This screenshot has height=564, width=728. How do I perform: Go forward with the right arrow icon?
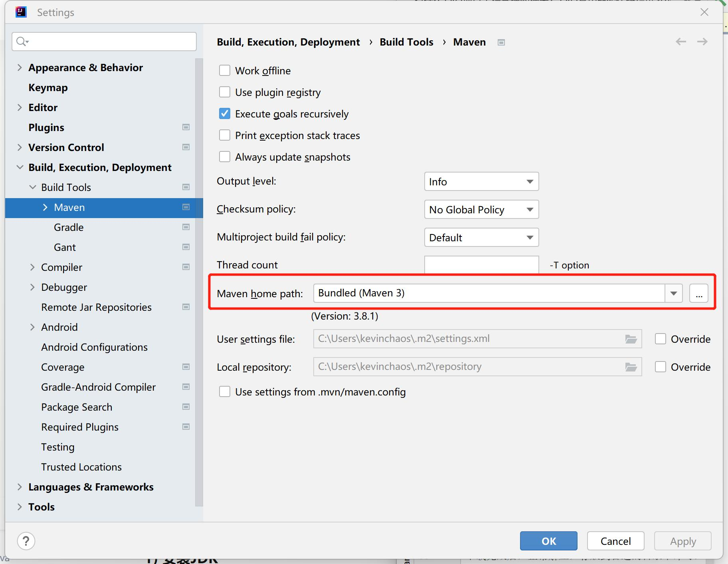[702, 42]
